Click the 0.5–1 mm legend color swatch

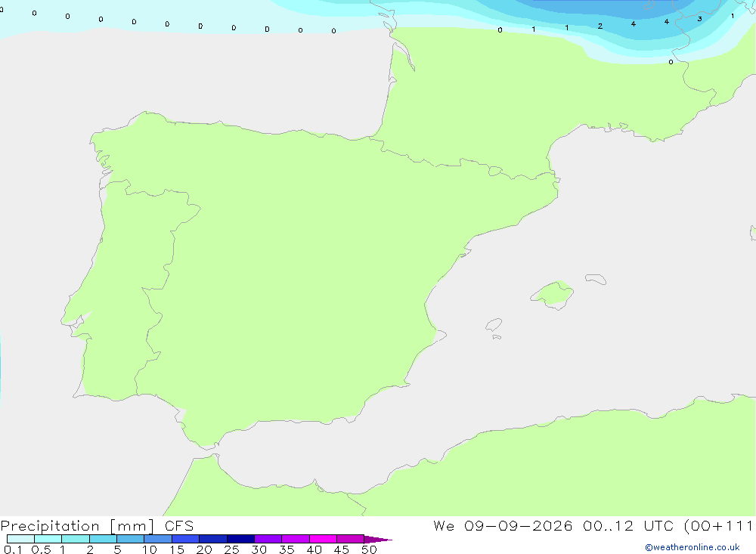tap(48, 539)
